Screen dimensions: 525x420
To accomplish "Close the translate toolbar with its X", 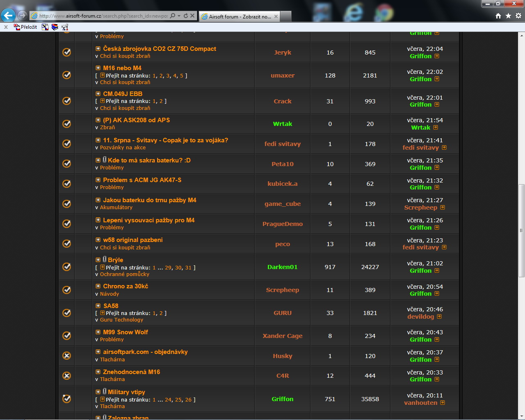I will (6, 27).
